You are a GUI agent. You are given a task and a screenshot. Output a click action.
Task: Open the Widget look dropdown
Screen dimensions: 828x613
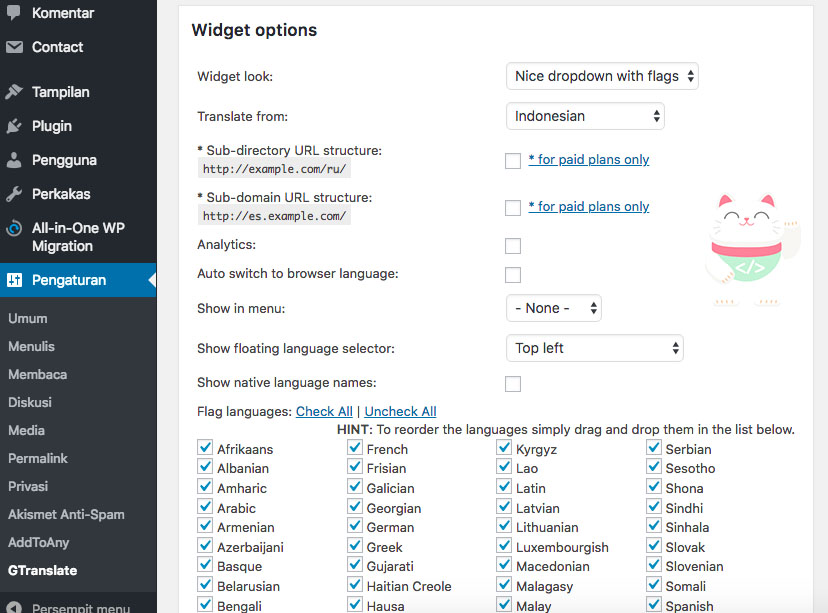[602, 76]
